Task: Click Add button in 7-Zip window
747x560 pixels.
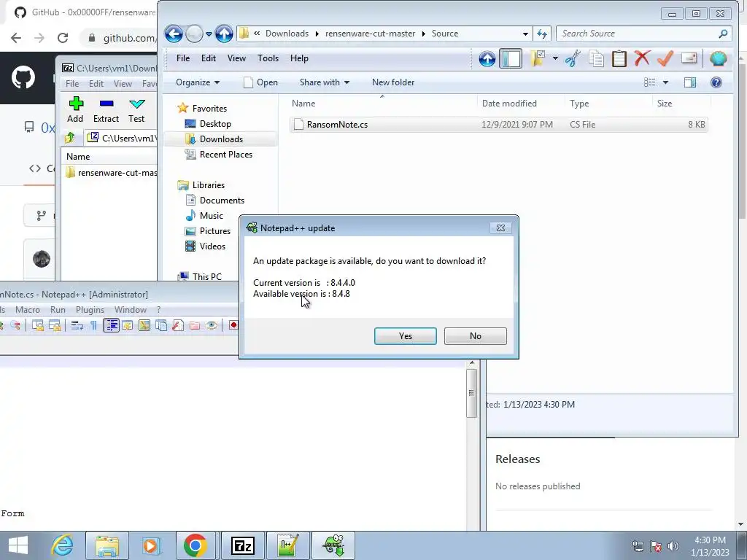Action: (75, 110)
